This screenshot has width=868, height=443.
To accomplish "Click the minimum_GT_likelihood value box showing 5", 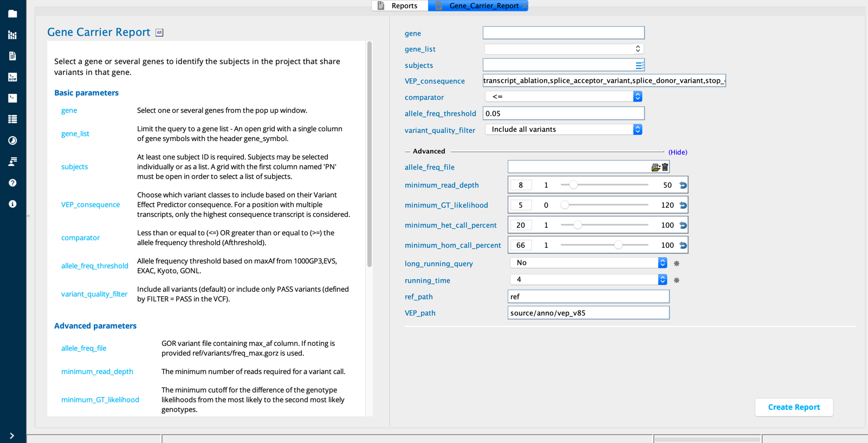I will (521, 206).
